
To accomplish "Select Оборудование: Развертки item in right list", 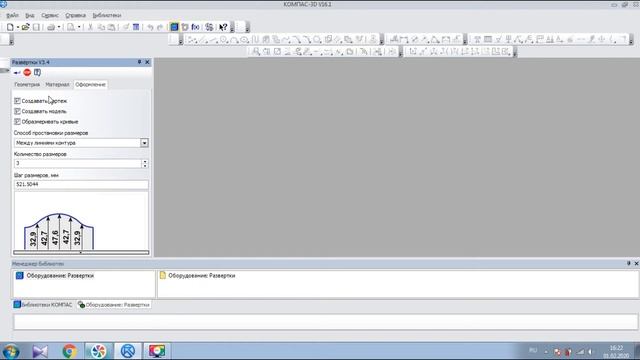I will (x=201, y=276).
